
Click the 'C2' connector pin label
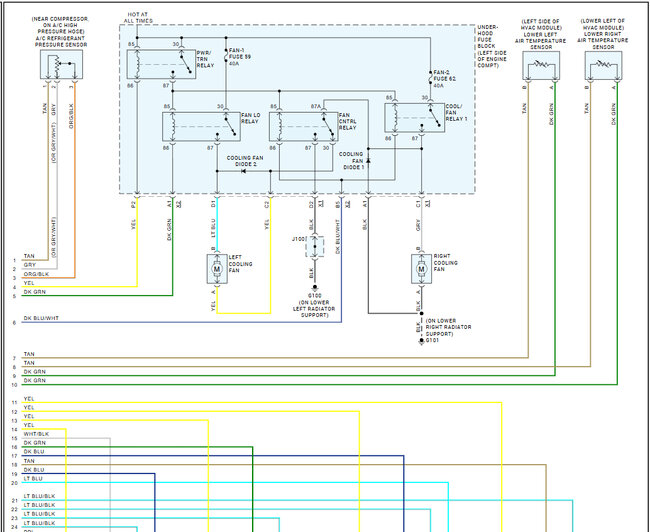click(267, 204)
